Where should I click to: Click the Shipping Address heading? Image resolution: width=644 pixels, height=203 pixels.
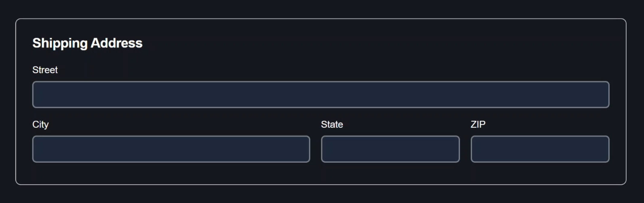88,43
